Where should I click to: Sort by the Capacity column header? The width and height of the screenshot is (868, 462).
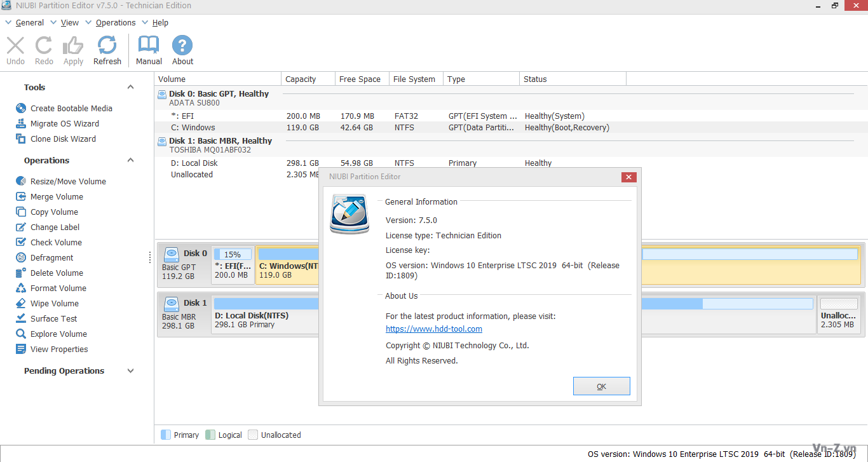(x=308, y=79)
